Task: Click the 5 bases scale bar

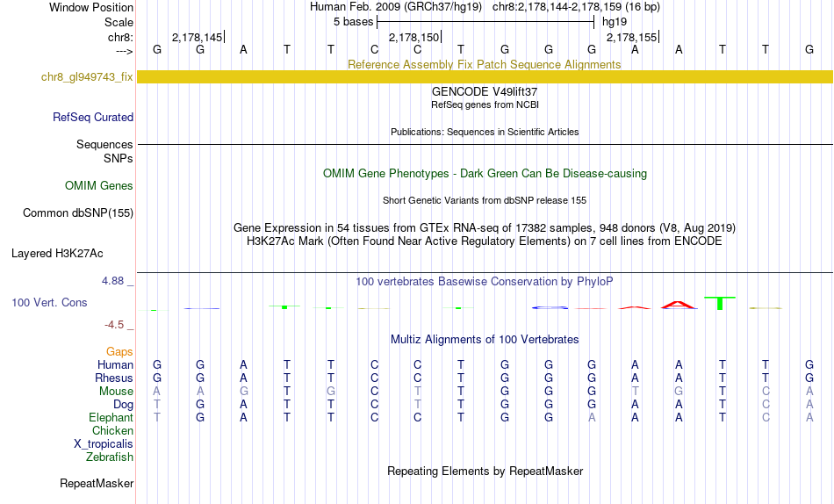Action: point(485,22)
